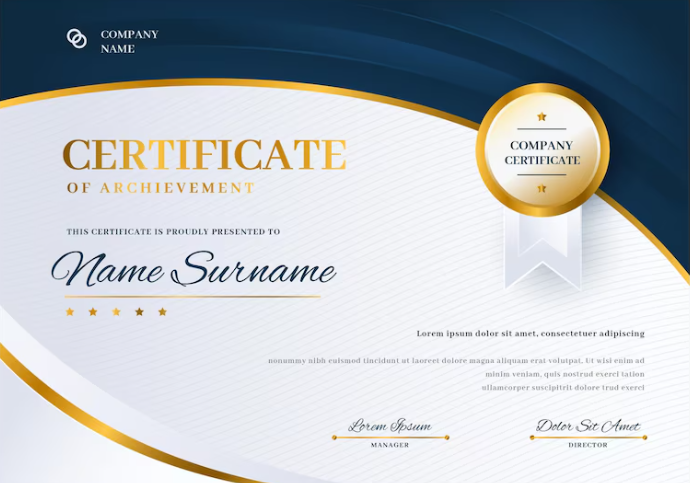Click the bottom star inside the medal

(542, 189)
